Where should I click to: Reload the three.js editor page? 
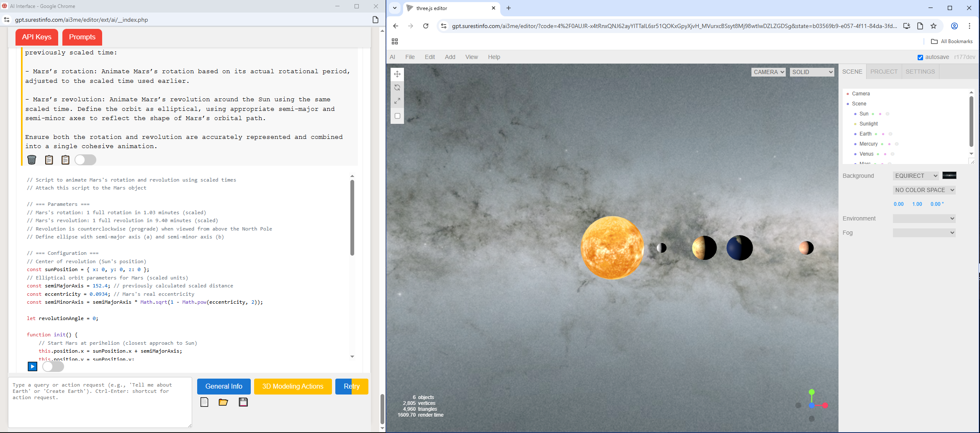(x=426, y=26)
